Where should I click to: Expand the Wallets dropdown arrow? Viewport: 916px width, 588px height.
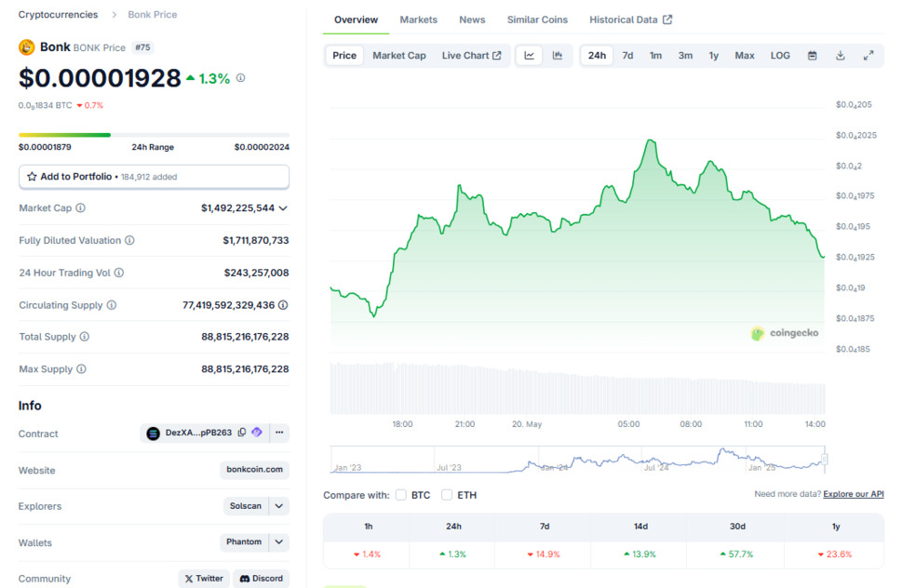pyautogui.click(x=279, y=541)
